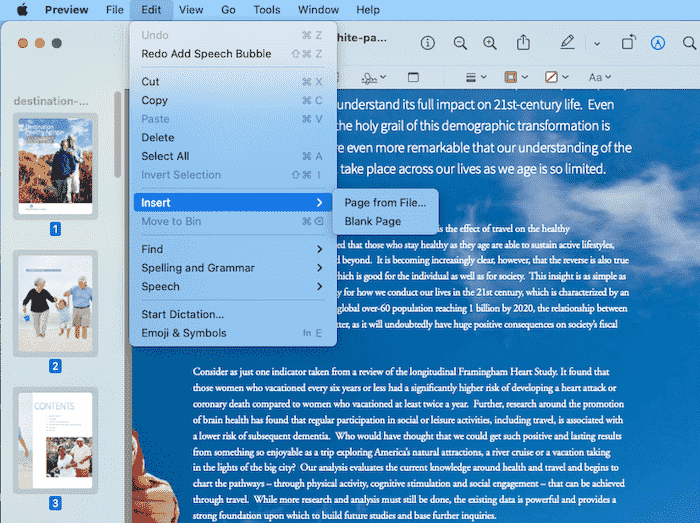Insert a Blank Page
This screenshot has height=523, width=700.
tap(385, 221)
